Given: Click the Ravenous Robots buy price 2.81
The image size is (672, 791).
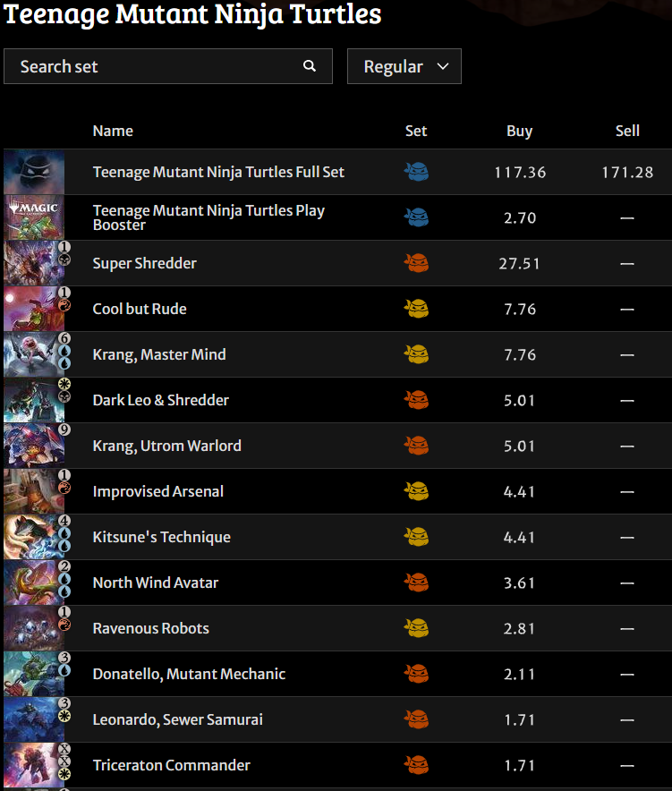Looking at the screenshot, I should tap(520, 628).
